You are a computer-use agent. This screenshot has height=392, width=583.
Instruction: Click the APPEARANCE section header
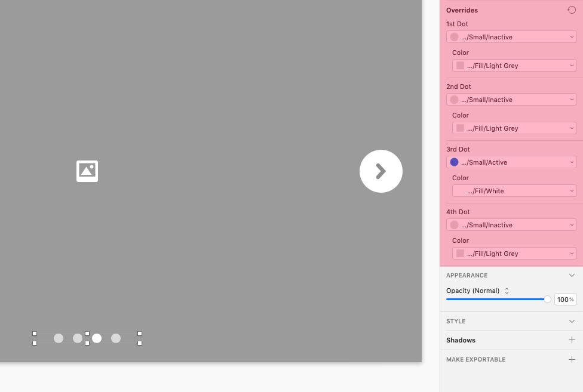click(467, 275)
